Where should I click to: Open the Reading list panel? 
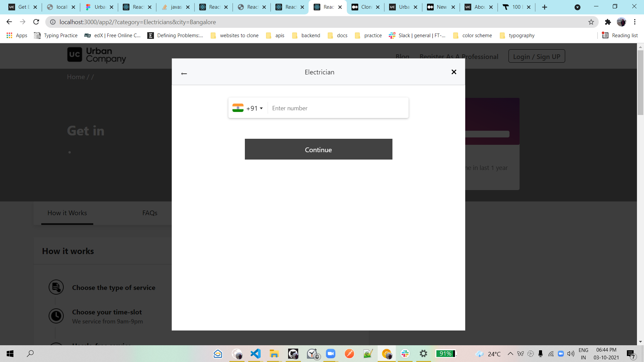(620, 35)
